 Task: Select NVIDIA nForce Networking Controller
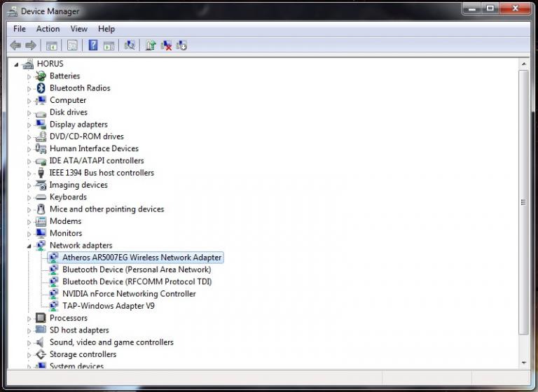pyautogui.click(x=129, y=294)
